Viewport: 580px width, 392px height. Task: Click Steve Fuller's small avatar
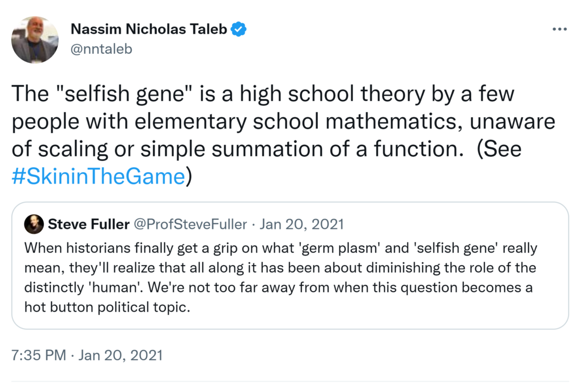click(x=33, y=224)
